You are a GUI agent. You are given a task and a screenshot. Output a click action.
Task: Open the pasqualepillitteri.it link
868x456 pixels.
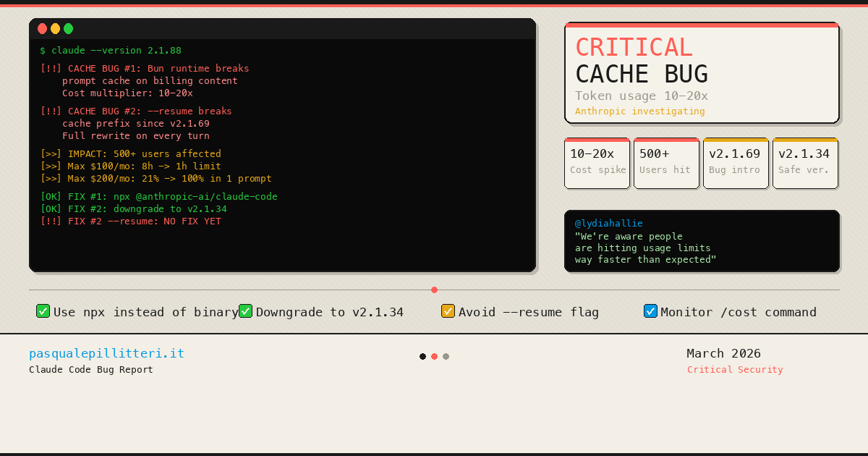(x=106, y=353)
